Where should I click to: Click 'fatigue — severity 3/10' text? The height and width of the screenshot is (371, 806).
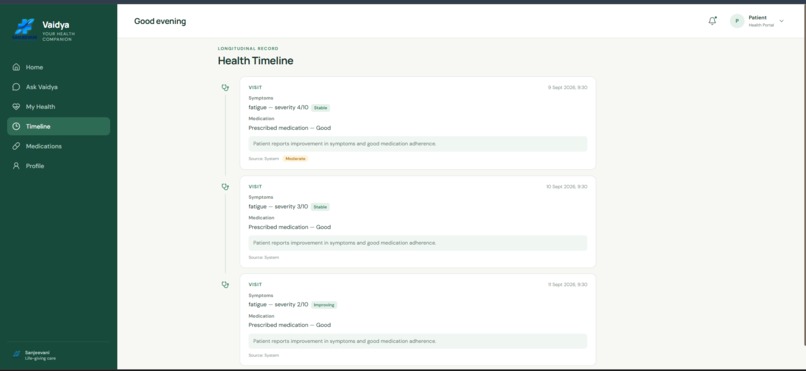click(x=279, y=207)
